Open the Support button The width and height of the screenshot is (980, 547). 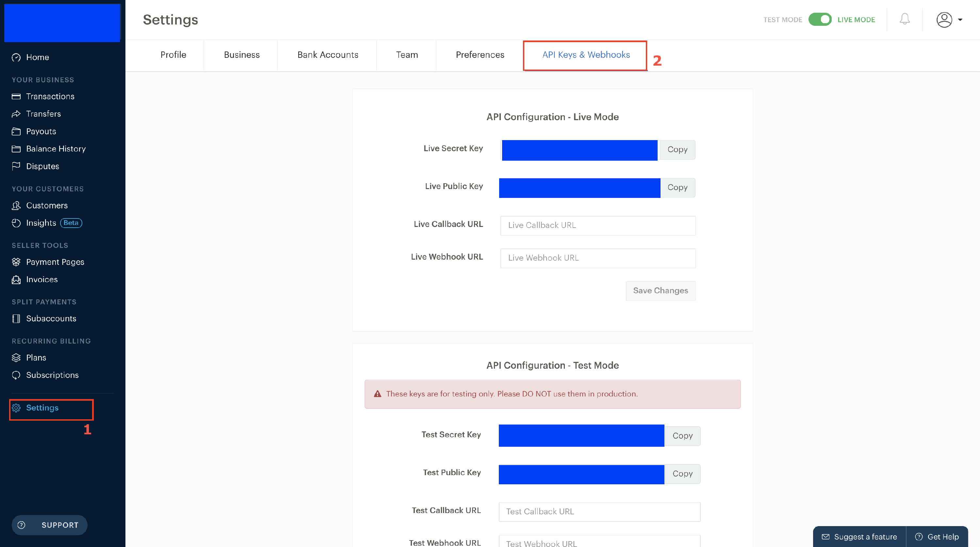[x=49, y=525]
